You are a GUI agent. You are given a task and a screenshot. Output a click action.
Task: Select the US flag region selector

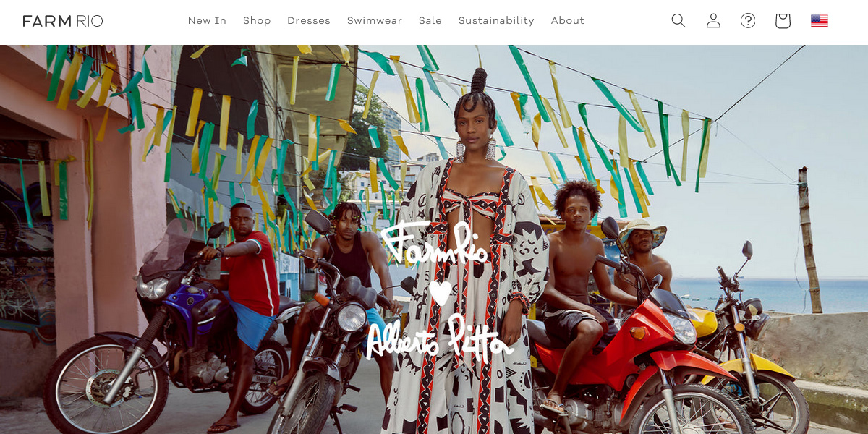(x=820, y=21)
